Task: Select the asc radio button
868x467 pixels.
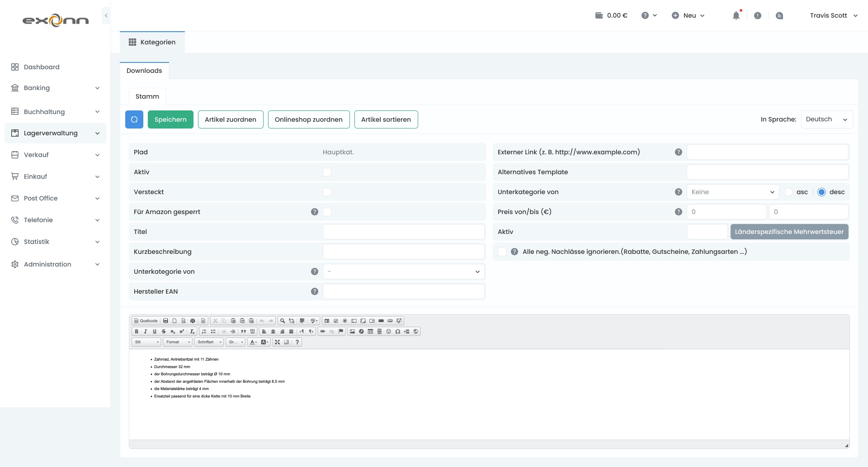Action: tap(789, 192)
